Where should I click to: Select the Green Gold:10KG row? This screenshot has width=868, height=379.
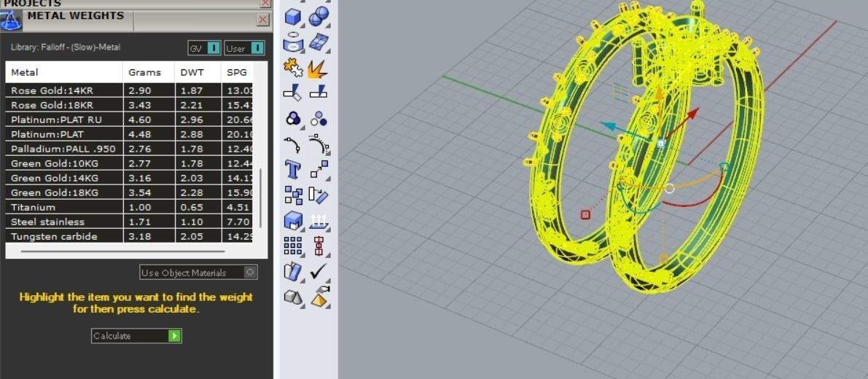pyautogui.click(x=129, y=163)
